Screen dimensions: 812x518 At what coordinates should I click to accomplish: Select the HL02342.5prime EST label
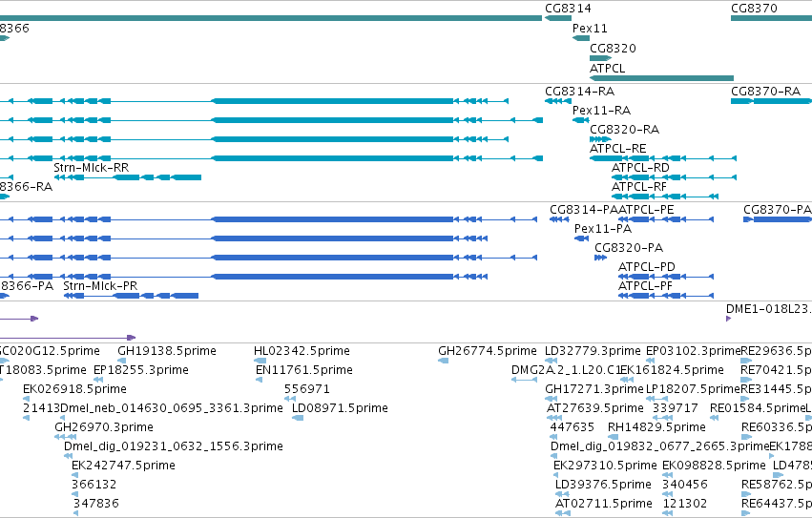[x=302, y=351]
